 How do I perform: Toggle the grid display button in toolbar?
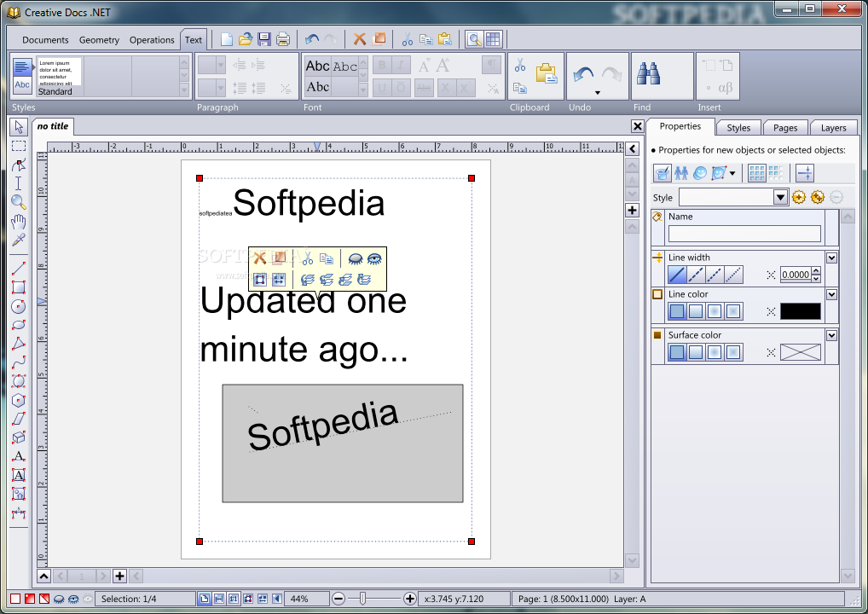tap(493, 39)
